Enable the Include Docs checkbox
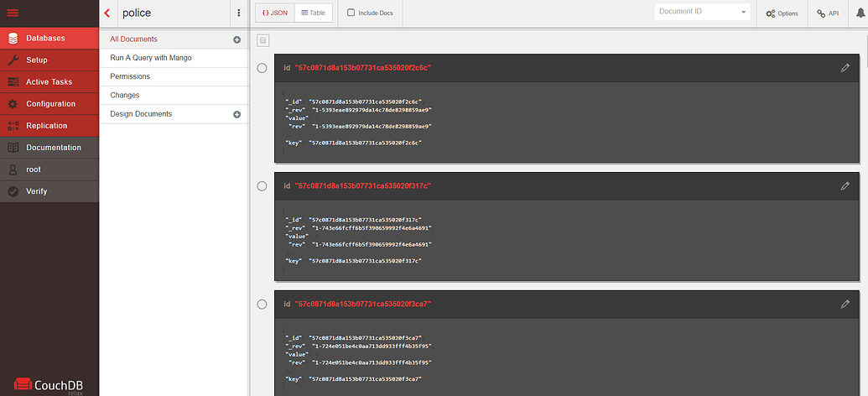This screenshot has height=396, width=868. point(351,13)
